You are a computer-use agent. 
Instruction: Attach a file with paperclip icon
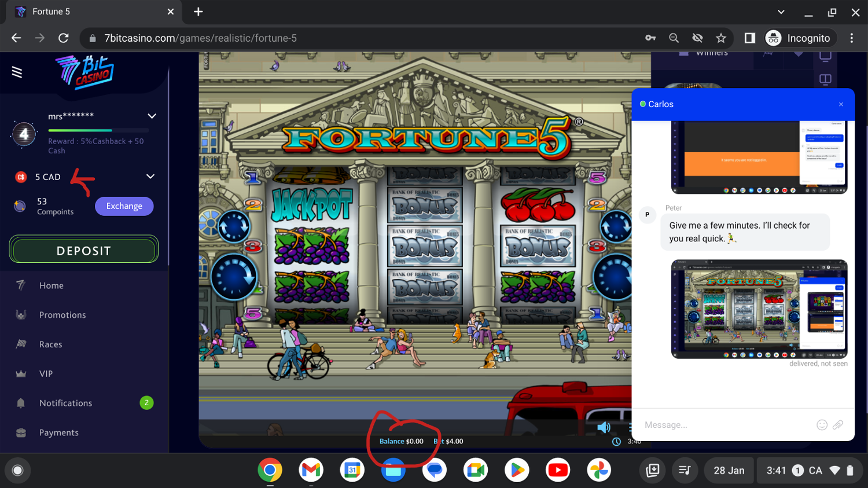tap(838, 425)
